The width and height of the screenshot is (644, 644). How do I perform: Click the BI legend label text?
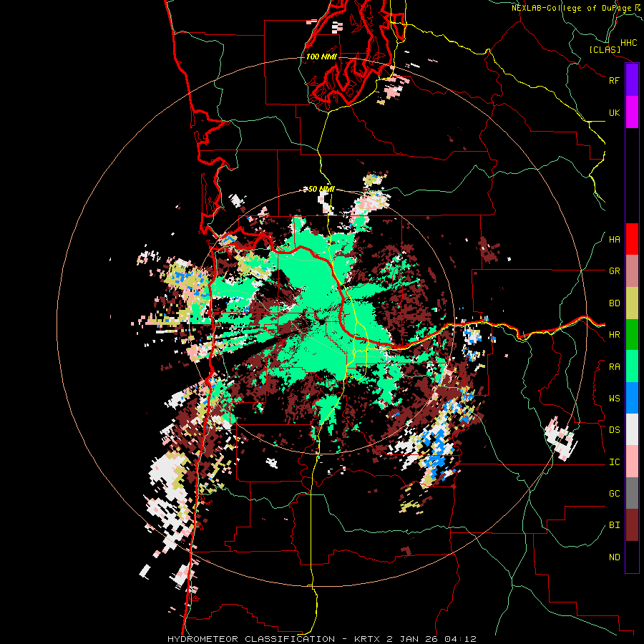pos(614,525)
